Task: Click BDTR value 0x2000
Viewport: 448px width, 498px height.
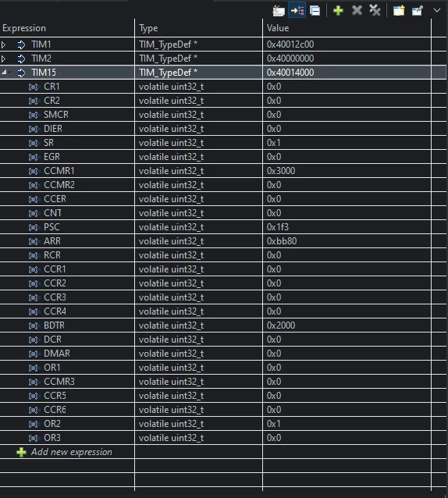Action: 281,325
